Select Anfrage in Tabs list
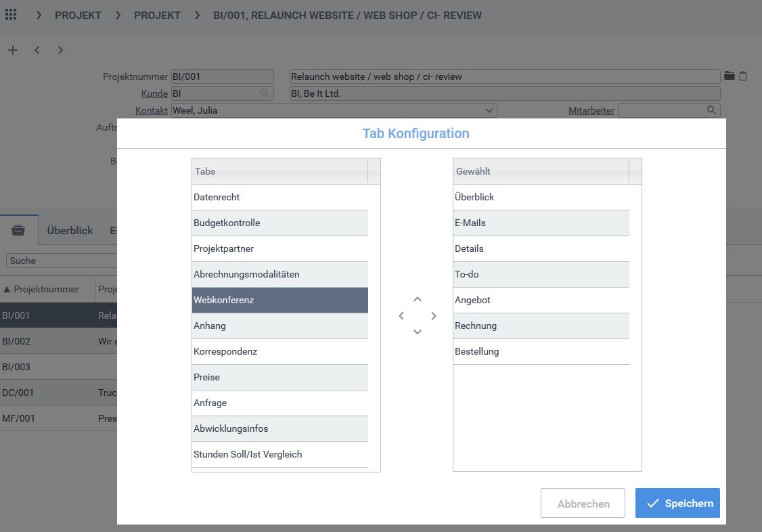Image resolution: width=762 pixels, height=532 pixels. [280, 403]
